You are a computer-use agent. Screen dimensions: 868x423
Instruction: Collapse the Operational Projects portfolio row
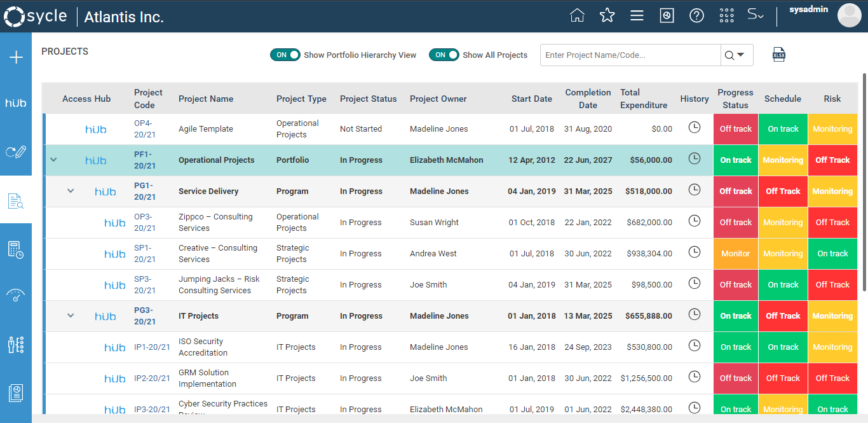53,160
